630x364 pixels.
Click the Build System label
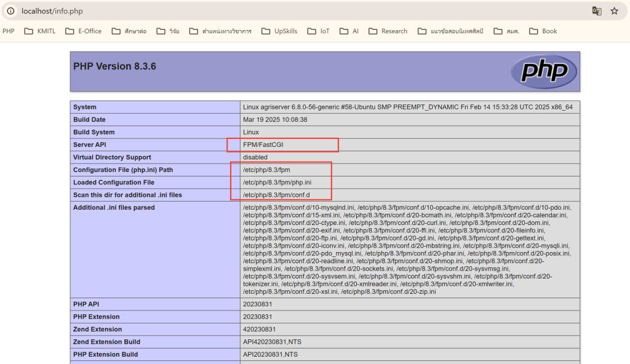point(94,132)
